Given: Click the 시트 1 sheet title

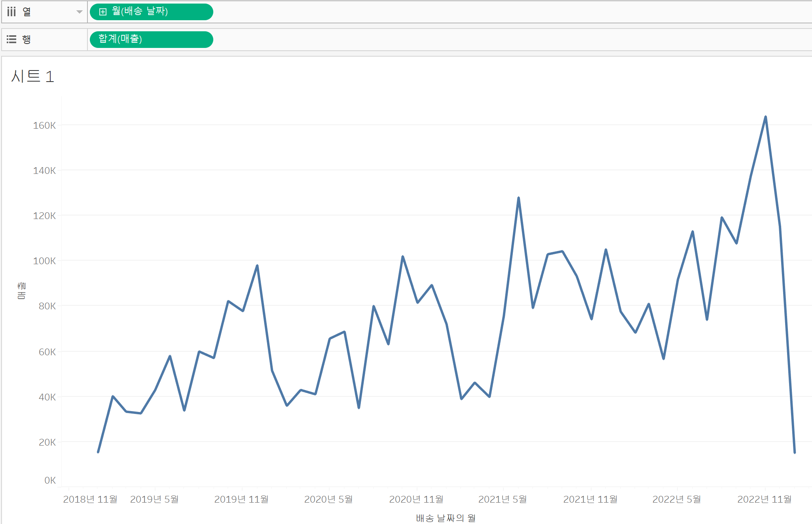Looking at the screenshot, I should coord(32,76).
